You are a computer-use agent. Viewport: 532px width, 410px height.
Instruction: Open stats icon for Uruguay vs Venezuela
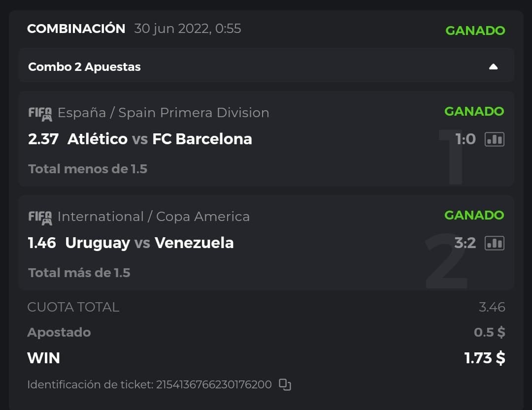point(495,243)
